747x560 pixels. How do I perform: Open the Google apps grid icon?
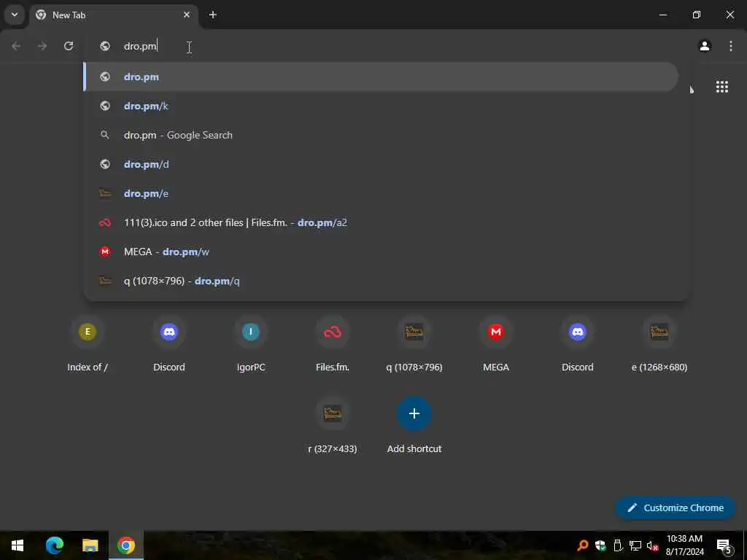pos(721,87)
